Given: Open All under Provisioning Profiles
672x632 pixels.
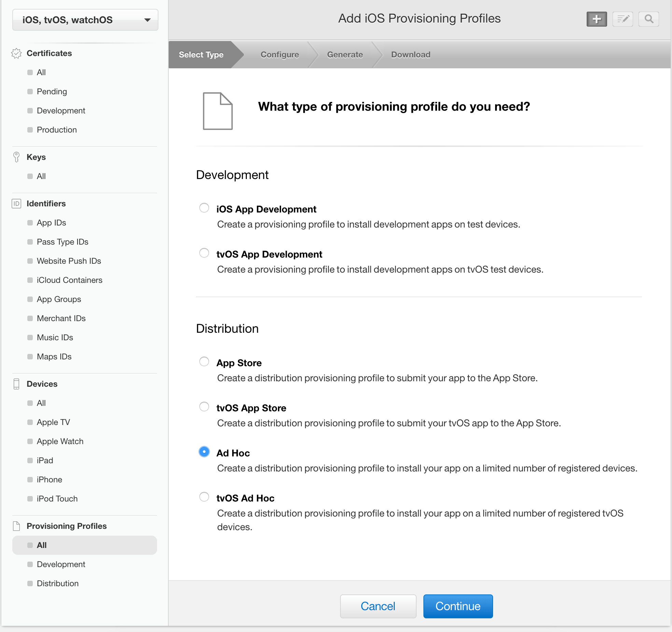Looking at the screenshot, I should pos(85,545).
